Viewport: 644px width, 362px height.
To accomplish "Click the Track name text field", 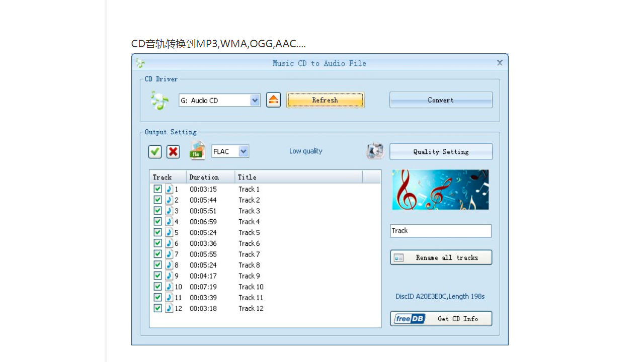I will coord(440,231).
